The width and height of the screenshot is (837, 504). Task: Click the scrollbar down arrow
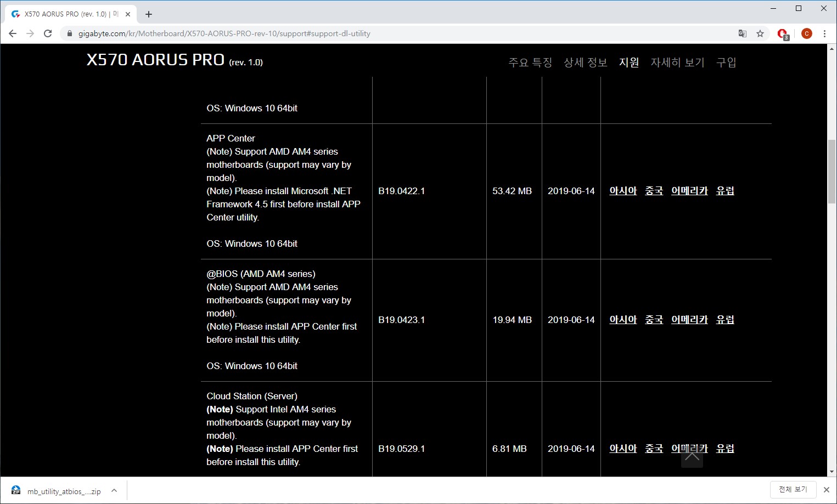832,471
